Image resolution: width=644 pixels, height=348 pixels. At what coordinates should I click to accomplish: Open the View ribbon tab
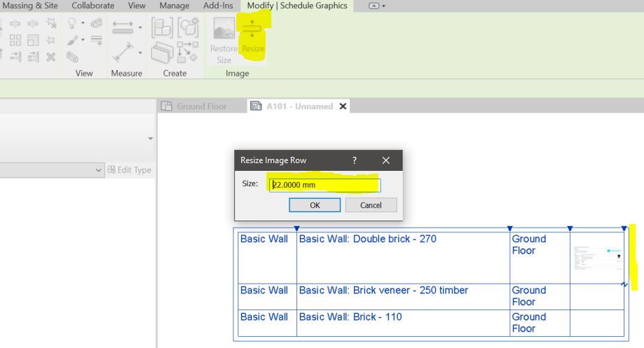click(137, 6)
